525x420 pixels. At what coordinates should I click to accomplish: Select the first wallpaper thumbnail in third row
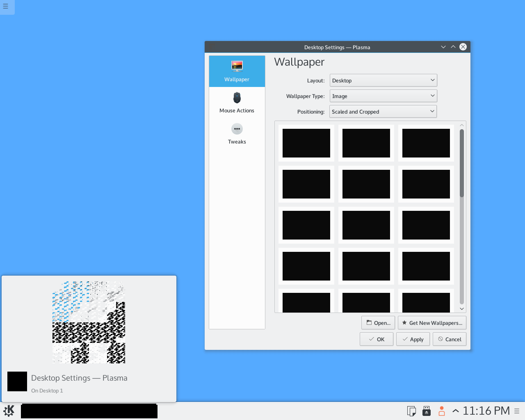coord(306,225)
